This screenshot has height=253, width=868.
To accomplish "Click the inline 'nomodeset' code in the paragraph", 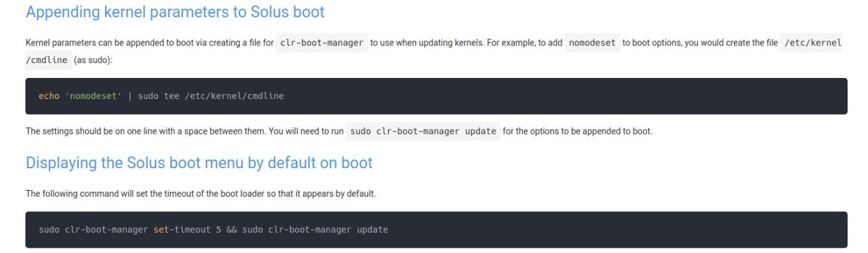I will coord(593,43).
